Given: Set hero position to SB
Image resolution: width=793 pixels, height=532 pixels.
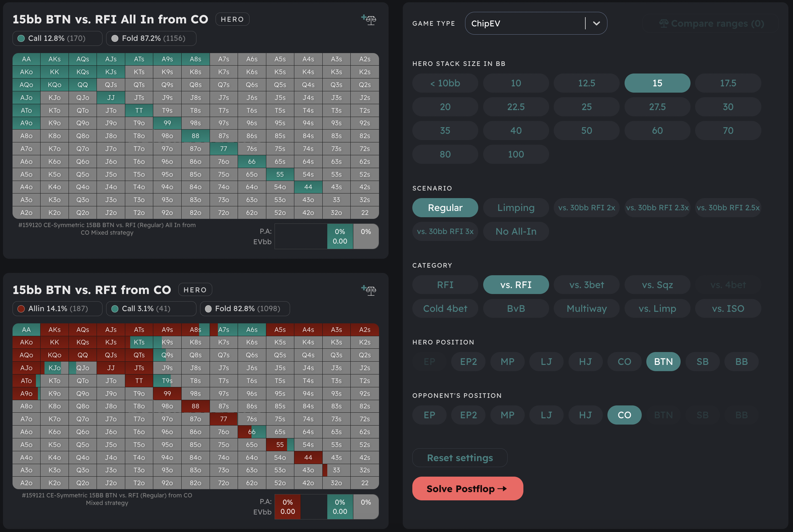Looking at the screenshot, I should pos(702,361).
